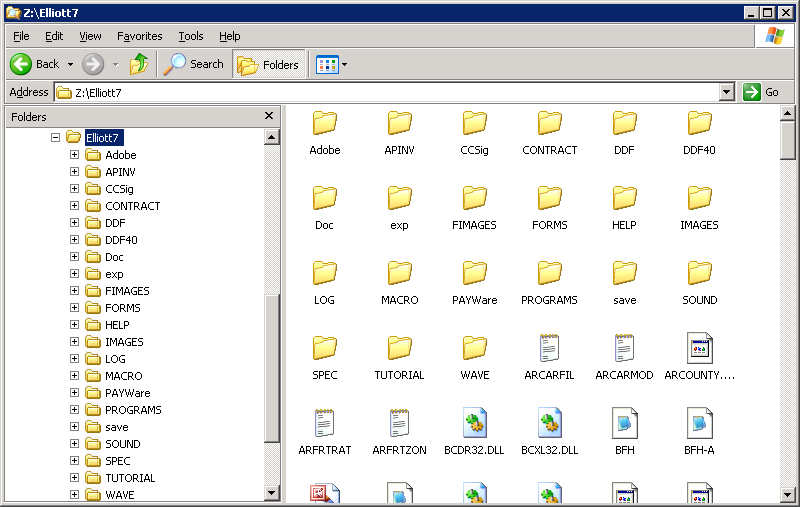
Task: Select the ARFRTRAT file icon
Action: click(x=324, y=423)
